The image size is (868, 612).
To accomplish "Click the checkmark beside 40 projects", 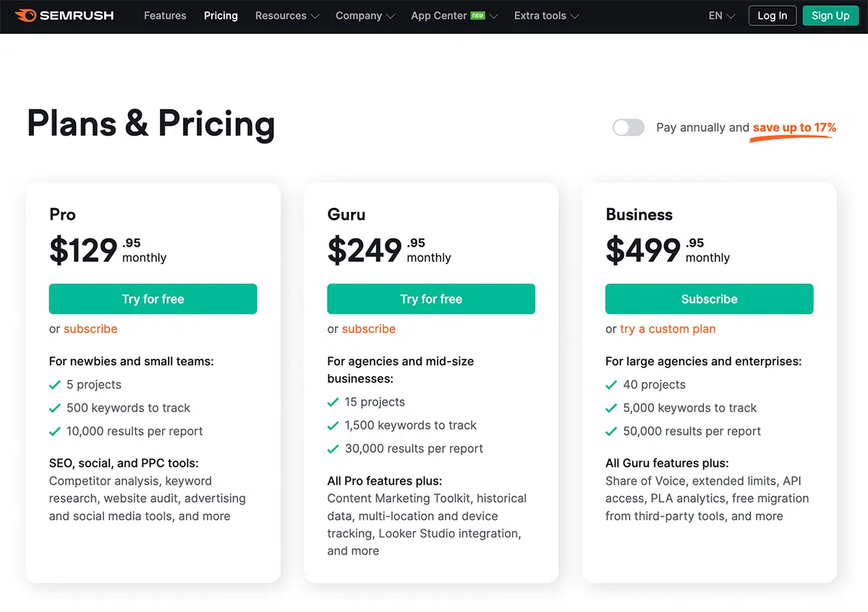I will click(611, 385).
